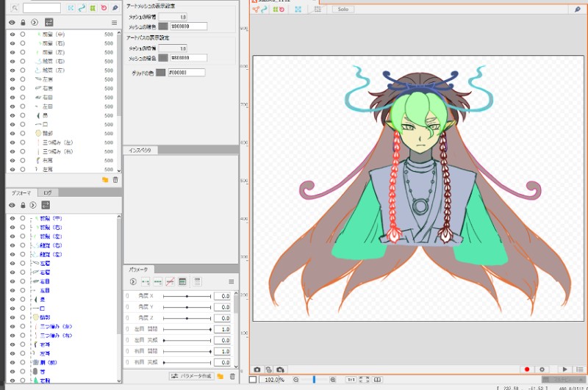The width and height of the screenshot is (588, 390).
Task: Toggle lock circle for 鼻 in parts list
Action: coord(23,115)
